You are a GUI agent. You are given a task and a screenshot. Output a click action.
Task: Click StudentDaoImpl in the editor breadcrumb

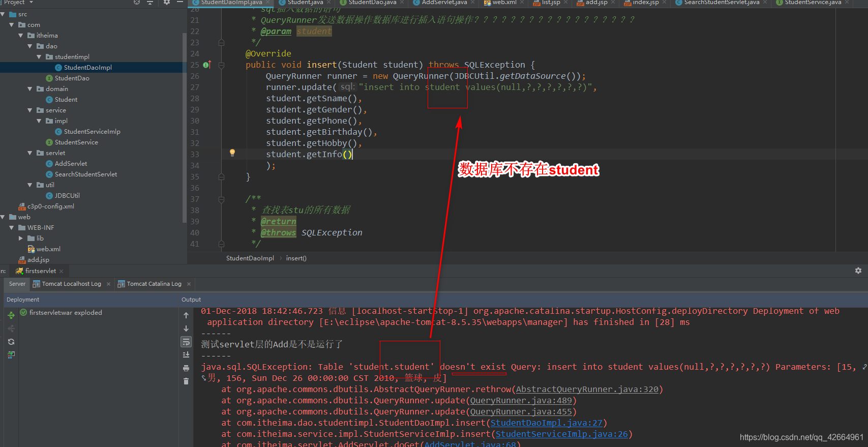click(x=250, y=258)
